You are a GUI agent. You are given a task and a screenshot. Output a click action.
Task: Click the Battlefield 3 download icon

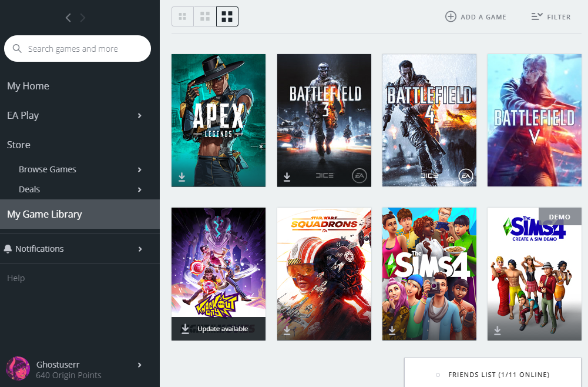[x=287, y=177]
